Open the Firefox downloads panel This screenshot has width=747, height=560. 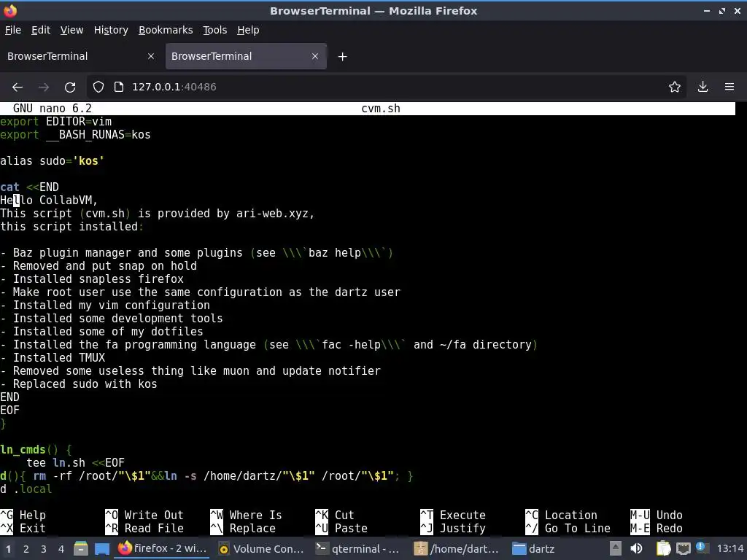click(703, 87)
